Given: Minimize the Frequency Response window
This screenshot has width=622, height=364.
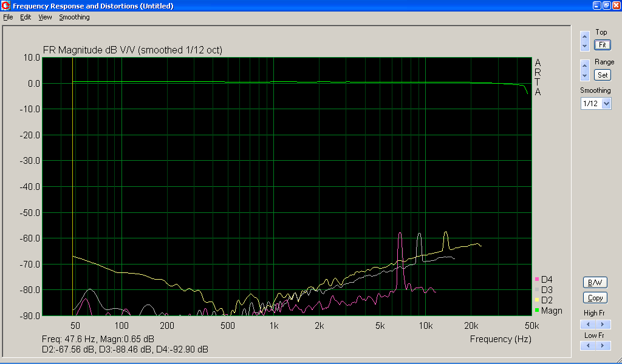Looking at the screenshot, I should pos(597,5).
